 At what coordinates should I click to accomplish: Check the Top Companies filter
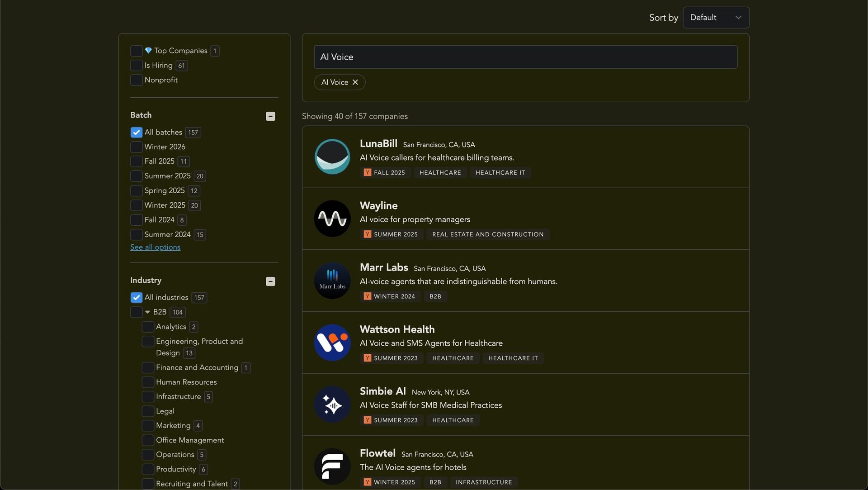pyautogui.click(x=136, y=51)
